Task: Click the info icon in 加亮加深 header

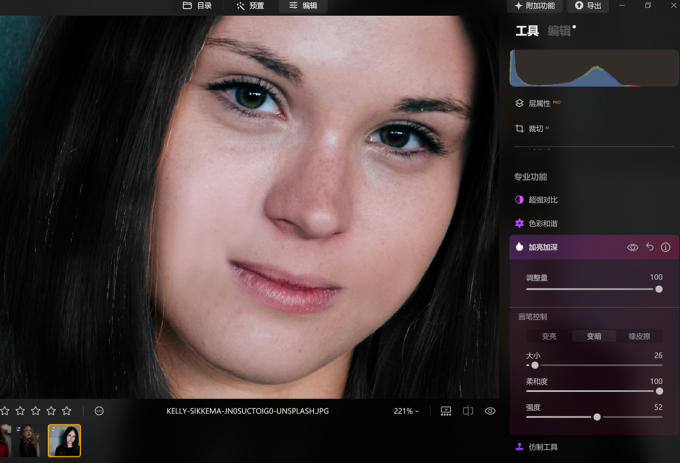Action: tap(665, 247)
